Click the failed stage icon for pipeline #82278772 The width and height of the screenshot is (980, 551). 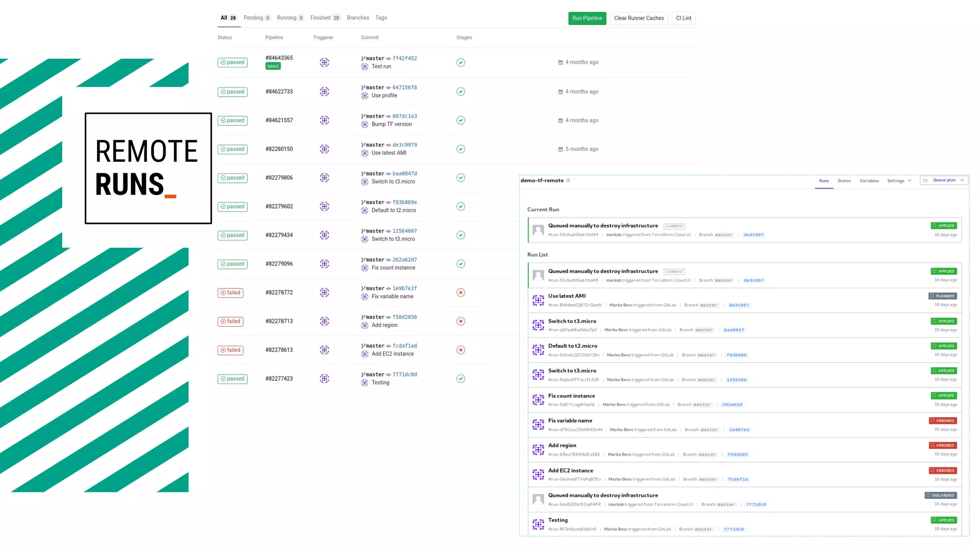click(x=460, y=293)
